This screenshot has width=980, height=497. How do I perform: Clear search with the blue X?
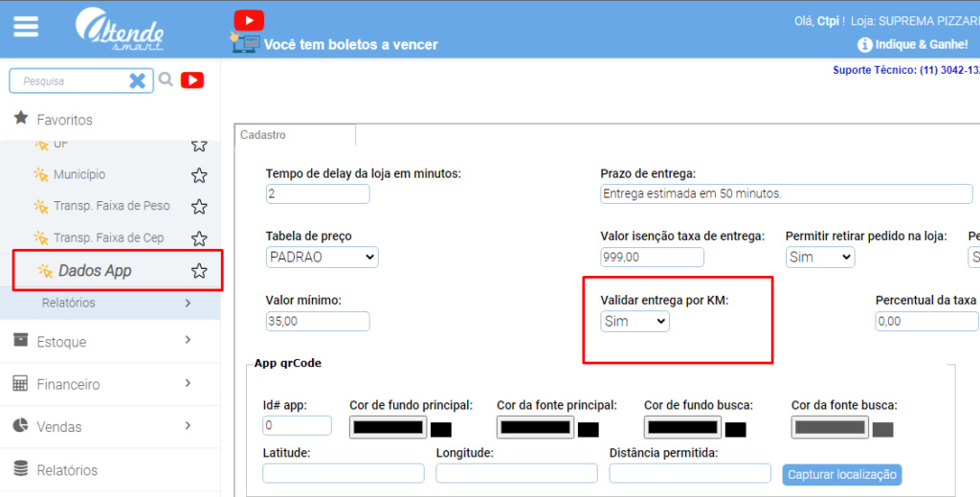pos(138,80)
